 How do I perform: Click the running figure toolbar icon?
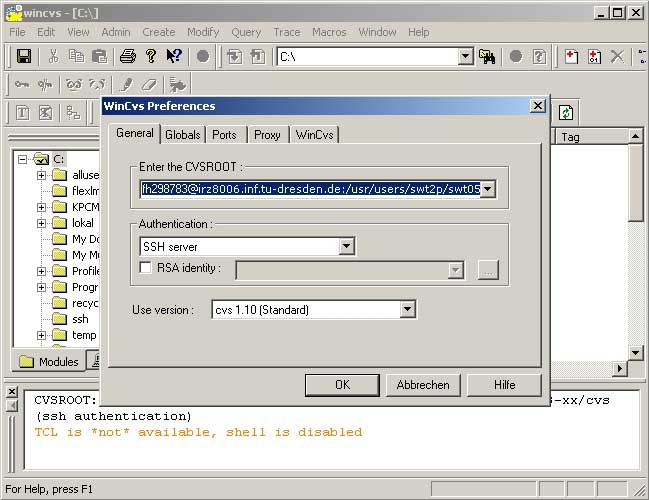coord(178,85)
